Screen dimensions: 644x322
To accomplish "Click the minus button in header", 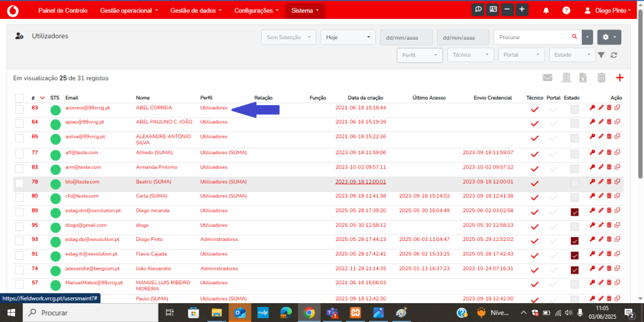I will click(508, 10).
